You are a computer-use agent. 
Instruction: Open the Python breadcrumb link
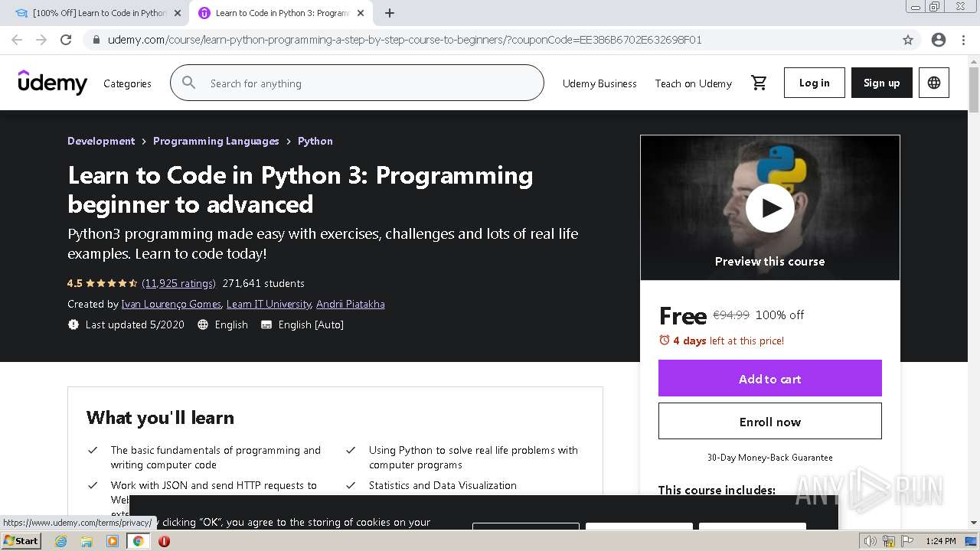pyautogui.click(x=315, y=141)
